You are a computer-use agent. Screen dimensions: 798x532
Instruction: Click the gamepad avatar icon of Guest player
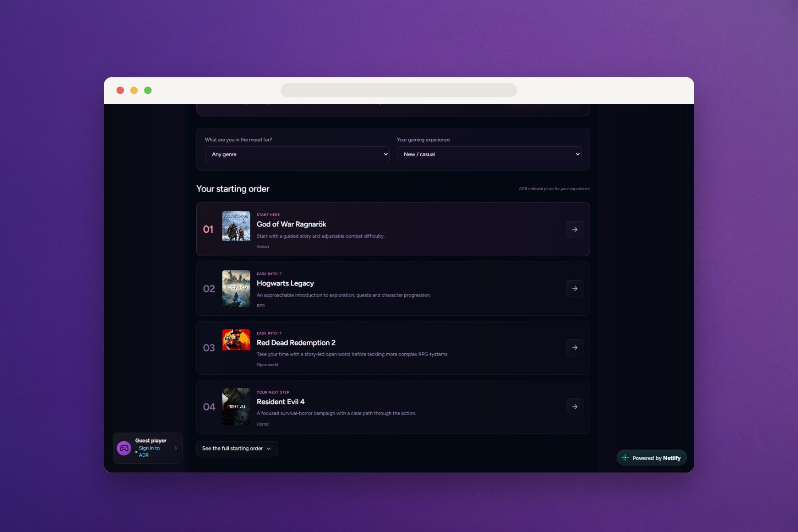(124, 448)
